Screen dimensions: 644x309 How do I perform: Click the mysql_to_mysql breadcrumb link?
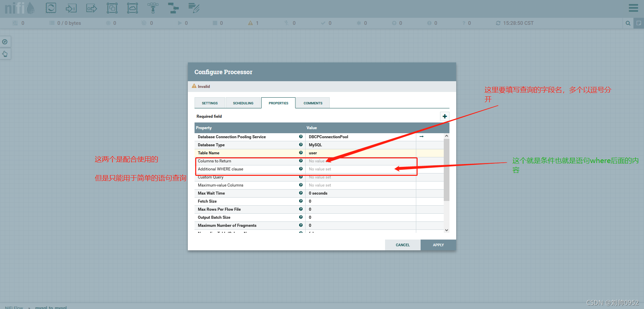(x=51, y=307)
